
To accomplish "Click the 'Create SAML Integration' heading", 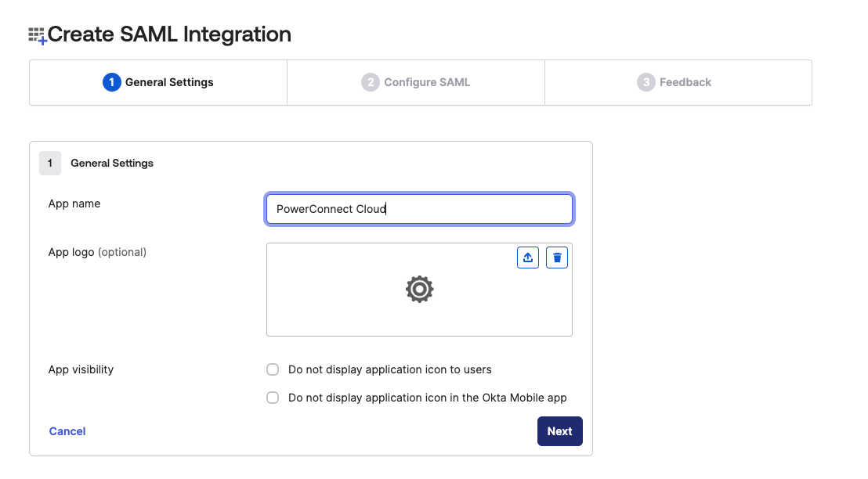I will pyautogui.click(x=169, y=34).
